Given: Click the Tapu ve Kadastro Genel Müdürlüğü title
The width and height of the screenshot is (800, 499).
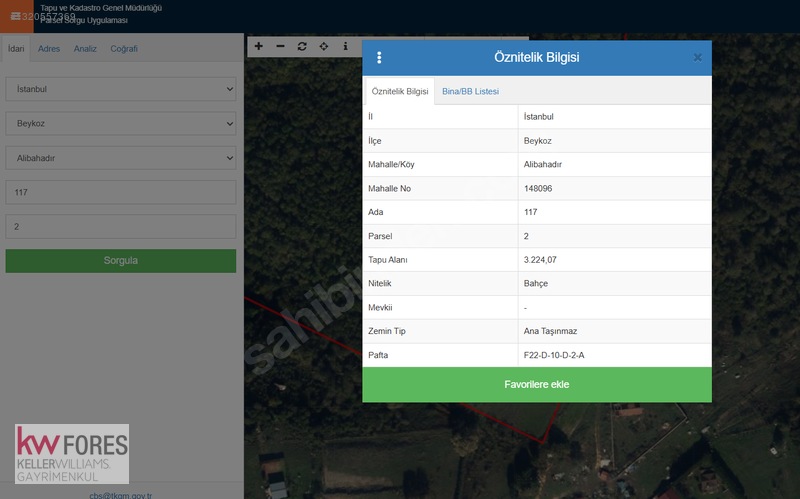Looking at the screenshot, I should point(101,8).
